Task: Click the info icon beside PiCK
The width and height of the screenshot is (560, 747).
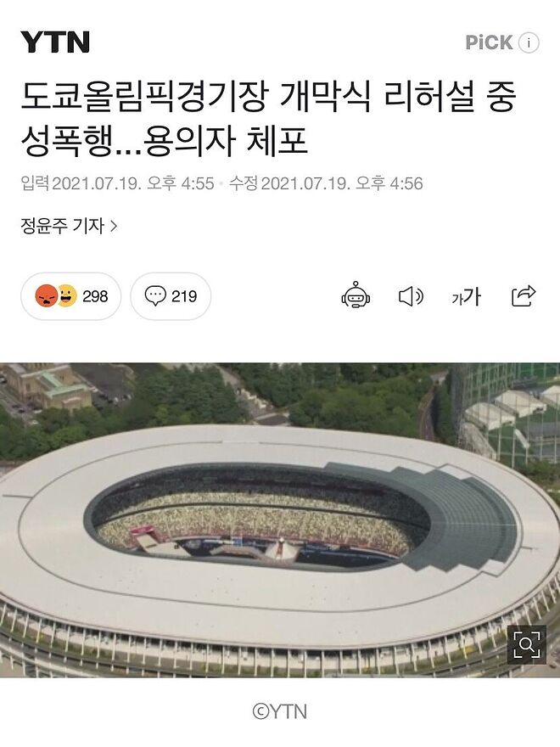Action: (x=529, y=43)
